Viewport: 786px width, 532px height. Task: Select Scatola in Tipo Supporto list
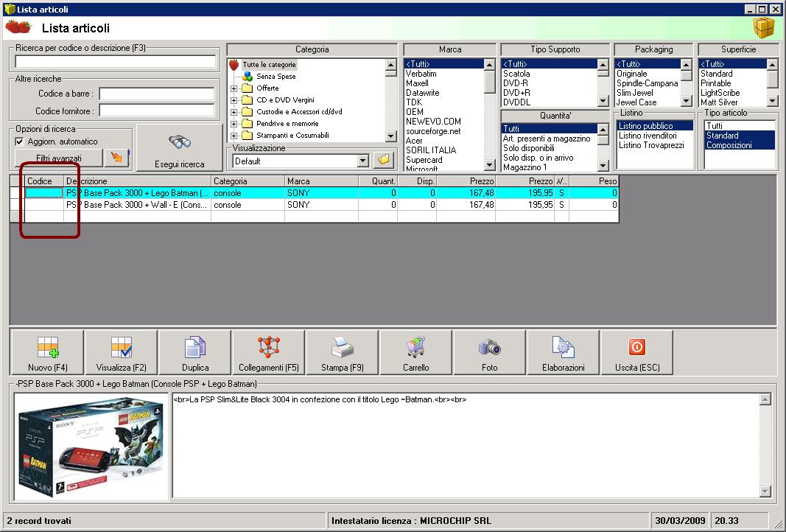click(x=516, y=74)
